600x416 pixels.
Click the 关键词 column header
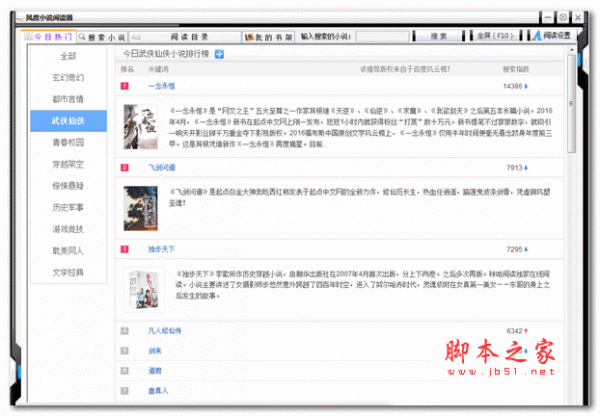point(158,69)
